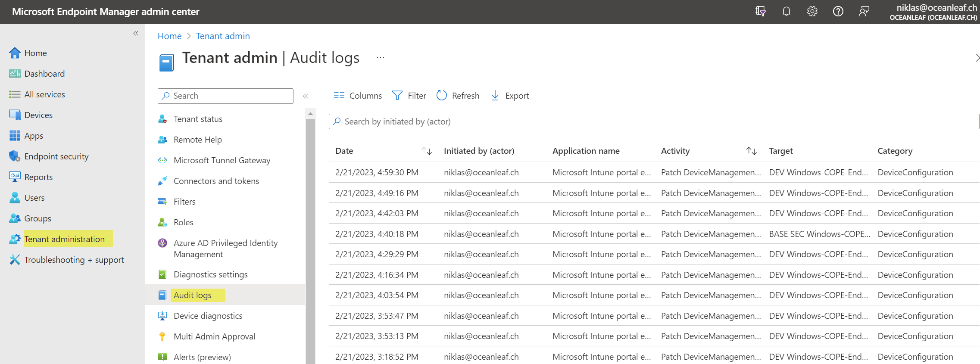Go to Tenant admin via breadcrumb link
980x364 pixels.
coord(223,36)
